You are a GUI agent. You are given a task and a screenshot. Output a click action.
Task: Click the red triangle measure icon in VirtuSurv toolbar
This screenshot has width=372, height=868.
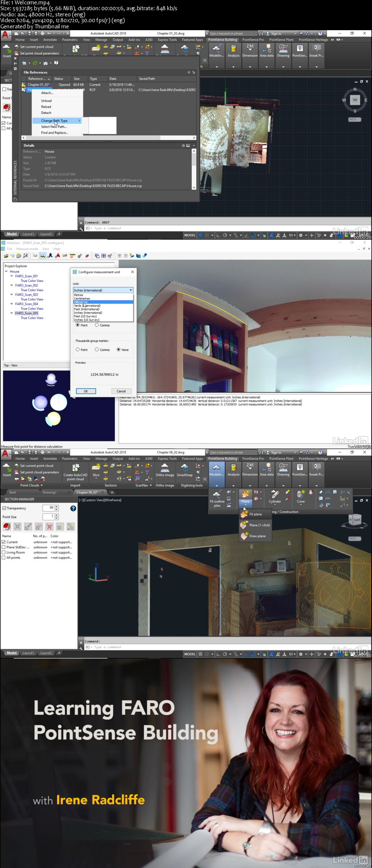point(57,256)
